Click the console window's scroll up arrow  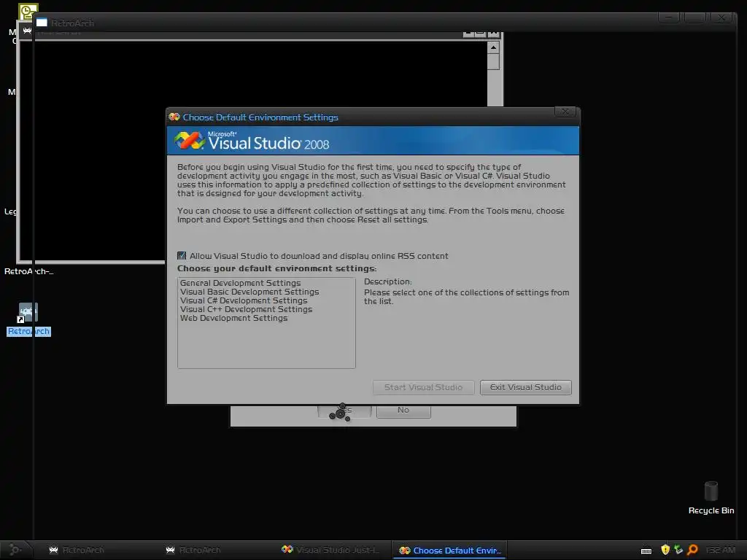click(494, 47)
